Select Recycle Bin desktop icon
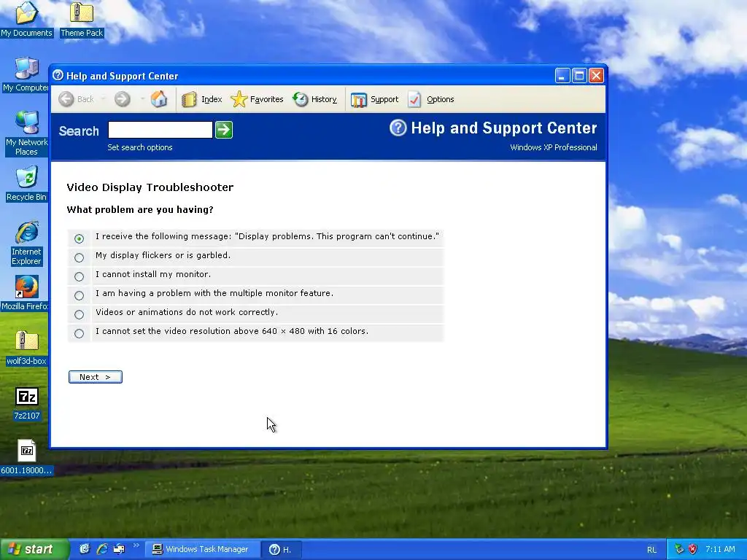Screen dimensions: 747x560 (x=26, y=184)
